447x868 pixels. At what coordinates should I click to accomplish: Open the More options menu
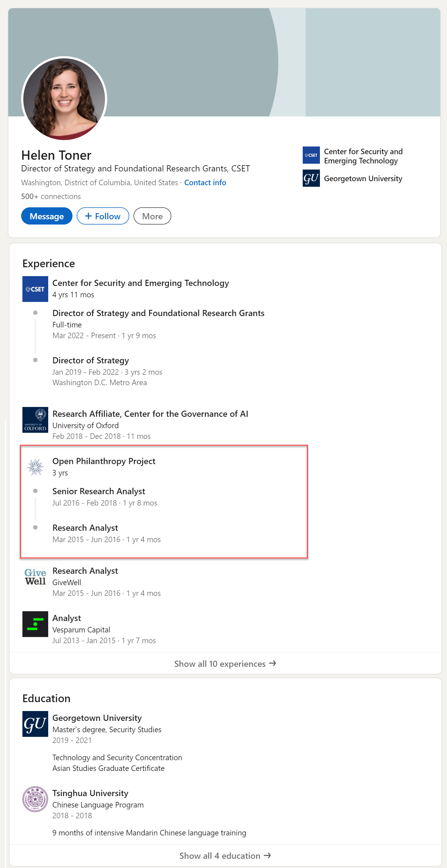tap(152, 216)
